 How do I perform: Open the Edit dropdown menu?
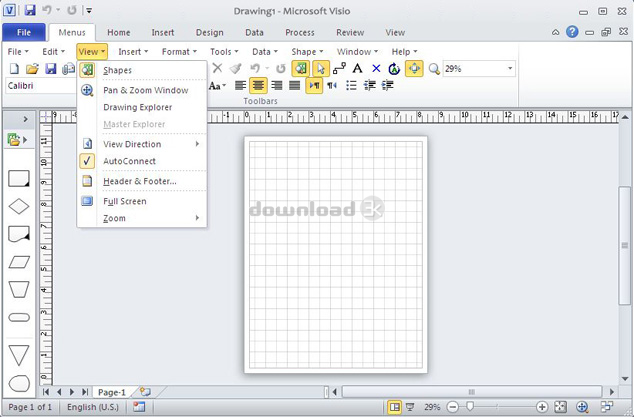[x=53, y=52]
